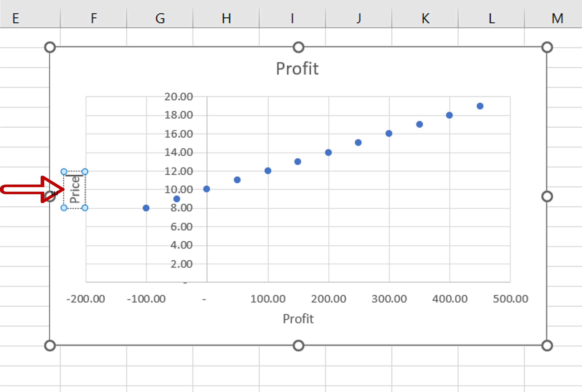Click the 12.00 vertical axis label

(x=179, y=171)
